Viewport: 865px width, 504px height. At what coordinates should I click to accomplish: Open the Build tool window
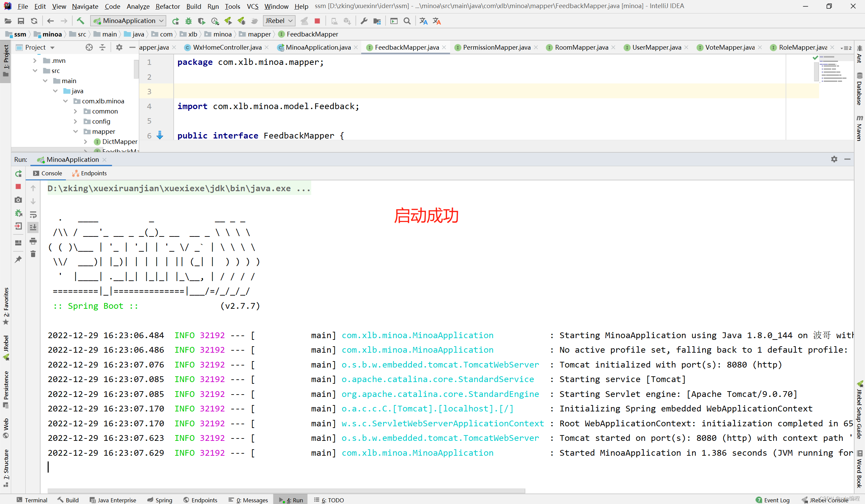(x=68, y=500)
